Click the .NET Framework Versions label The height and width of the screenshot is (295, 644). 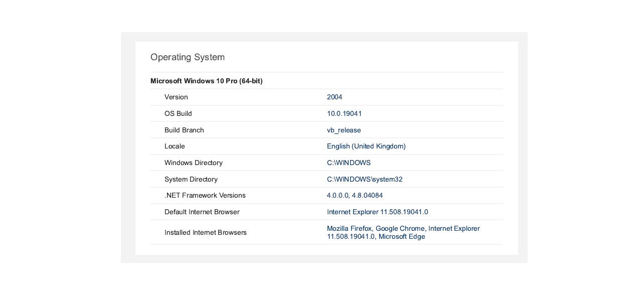click(205, 195)
